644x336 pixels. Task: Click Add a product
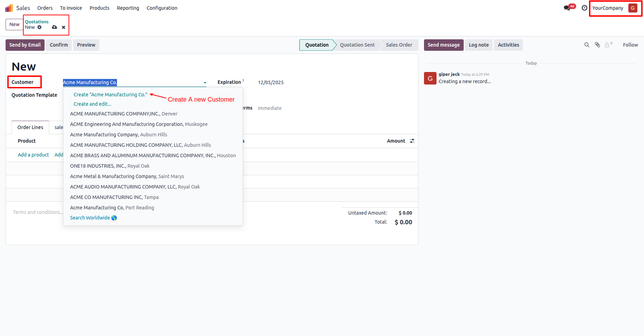[x=33, y=155]
